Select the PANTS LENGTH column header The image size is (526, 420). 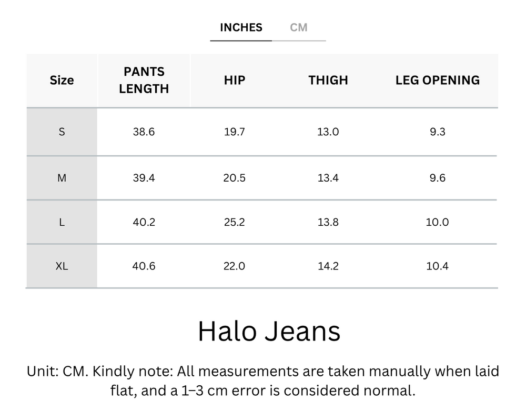click(144, 80)
